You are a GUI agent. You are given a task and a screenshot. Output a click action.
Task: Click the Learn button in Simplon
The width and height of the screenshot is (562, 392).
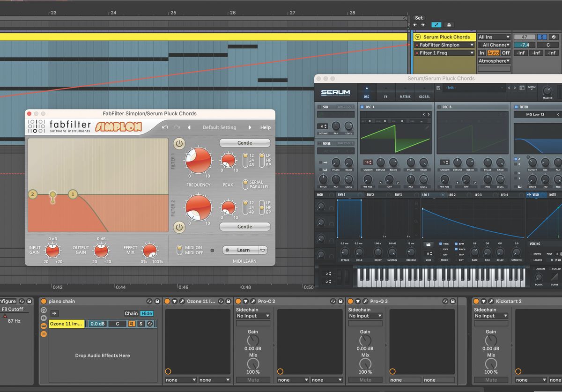[x=240, y=250]
